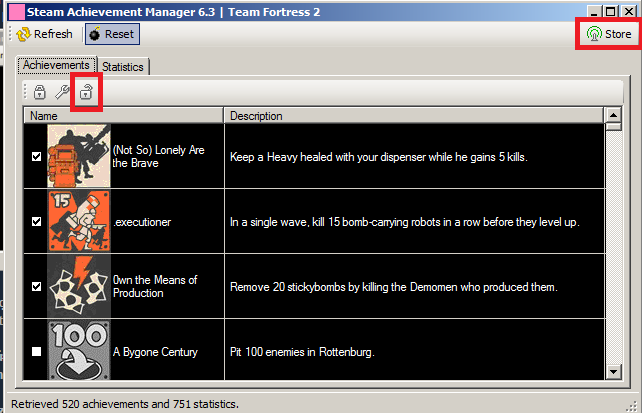642x413 pixels.
Task: Click the Refresh toolbar button
Action: pyautogui.click(x=44, y=34)
